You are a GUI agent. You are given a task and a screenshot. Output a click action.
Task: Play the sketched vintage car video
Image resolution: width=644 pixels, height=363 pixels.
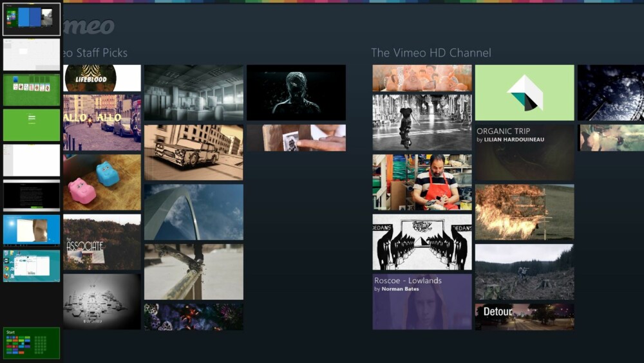[x=194, y=153]
